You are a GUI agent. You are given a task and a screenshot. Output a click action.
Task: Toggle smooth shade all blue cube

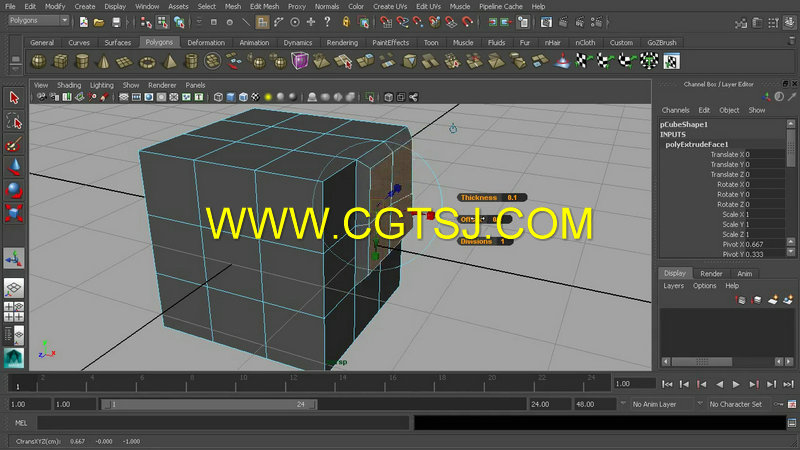point(231,97)
